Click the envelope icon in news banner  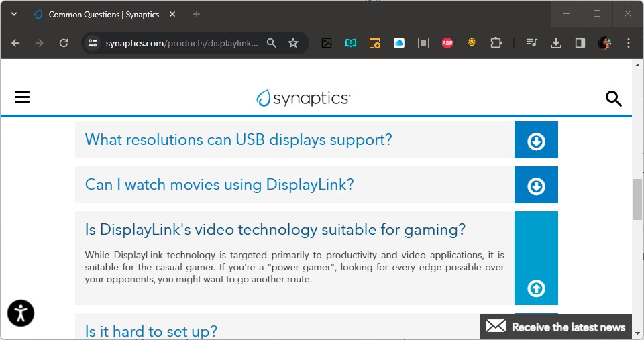[496, 326]
